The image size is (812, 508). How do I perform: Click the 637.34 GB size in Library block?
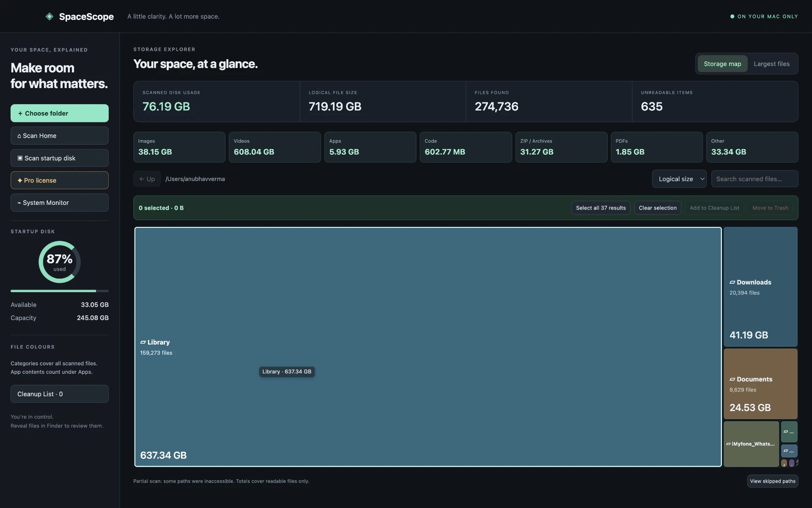[163, 456]
